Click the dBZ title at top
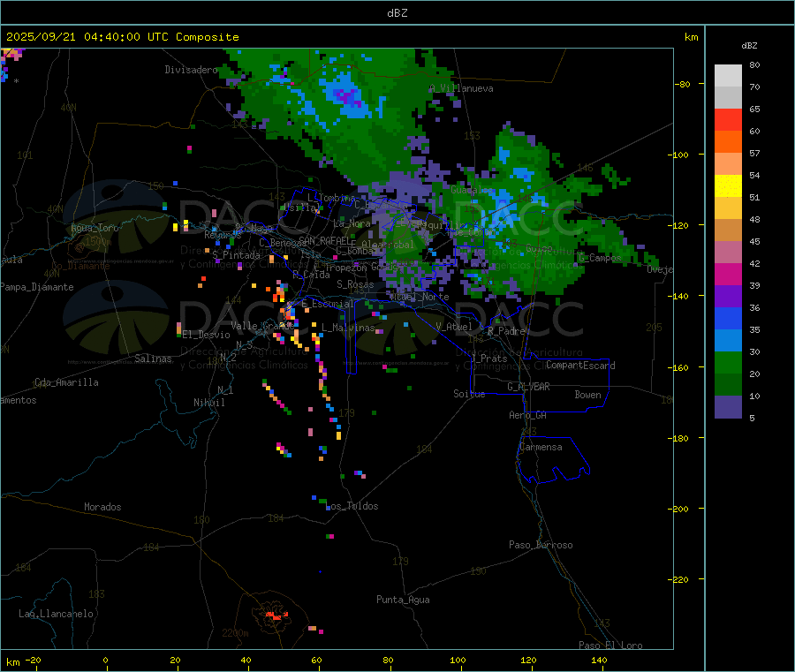 [x=397, y=13]
